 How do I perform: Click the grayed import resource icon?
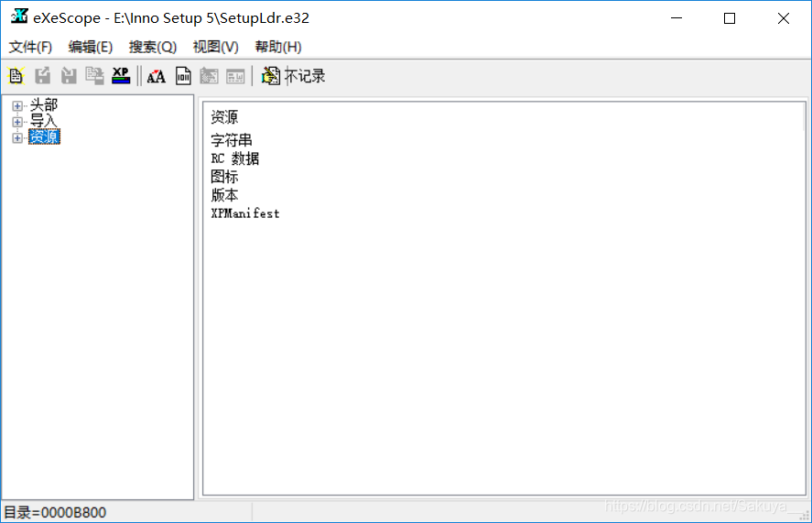(x=69, y=76)
